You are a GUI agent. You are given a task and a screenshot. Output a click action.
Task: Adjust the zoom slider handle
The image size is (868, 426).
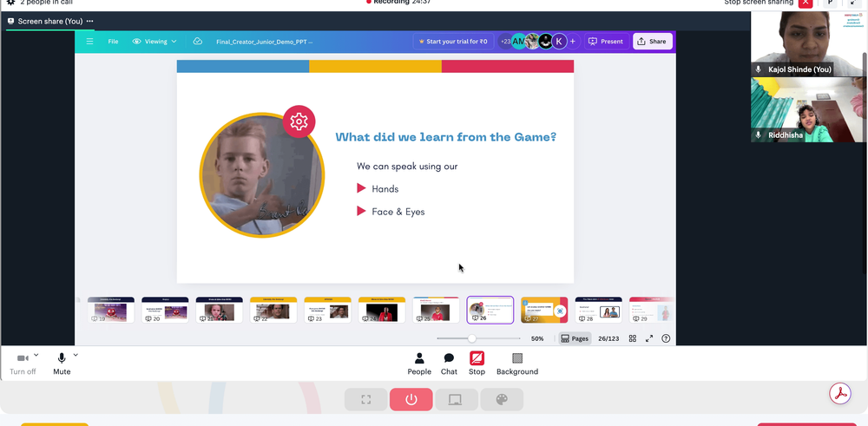tap(471, 338)
